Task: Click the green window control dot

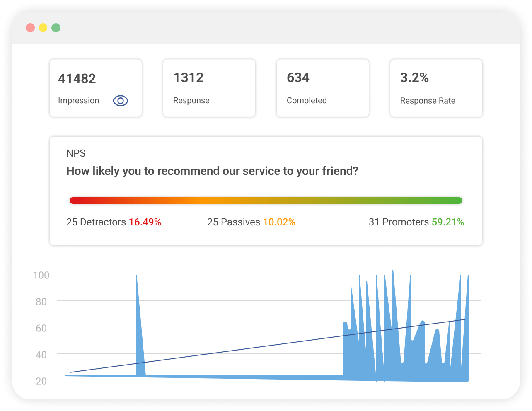Action: (55, 27)
